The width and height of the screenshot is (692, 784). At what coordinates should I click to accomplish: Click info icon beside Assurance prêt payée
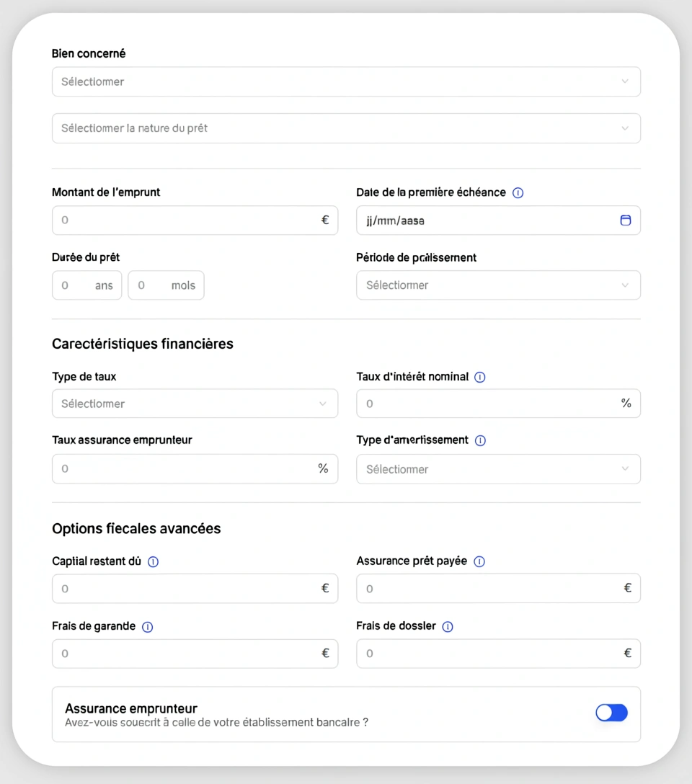pyautogui.click(x=479, y=561)
